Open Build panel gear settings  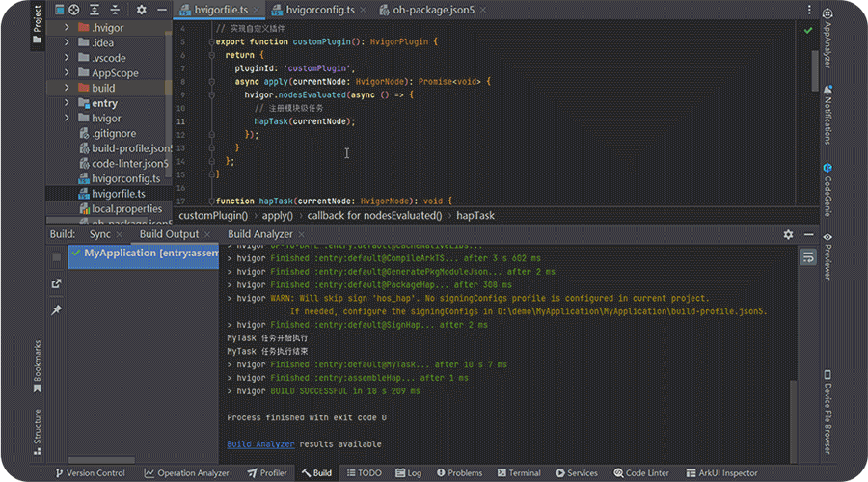[x=788, y=234]
